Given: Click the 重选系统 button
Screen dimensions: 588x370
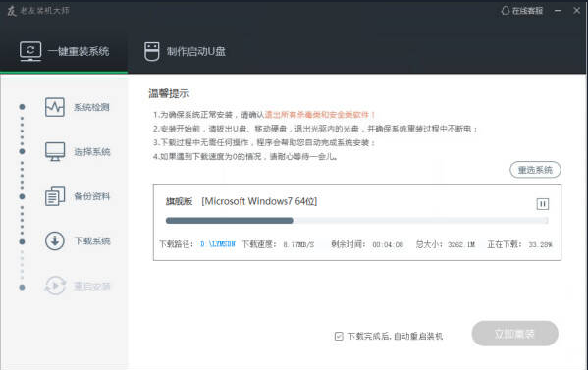Looking at the screenshot, I should pos(535,170).
